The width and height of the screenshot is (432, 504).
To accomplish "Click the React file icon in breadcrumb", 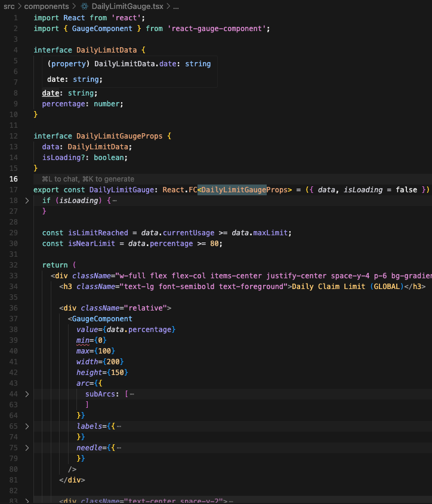I will click(x=84, y=6).
